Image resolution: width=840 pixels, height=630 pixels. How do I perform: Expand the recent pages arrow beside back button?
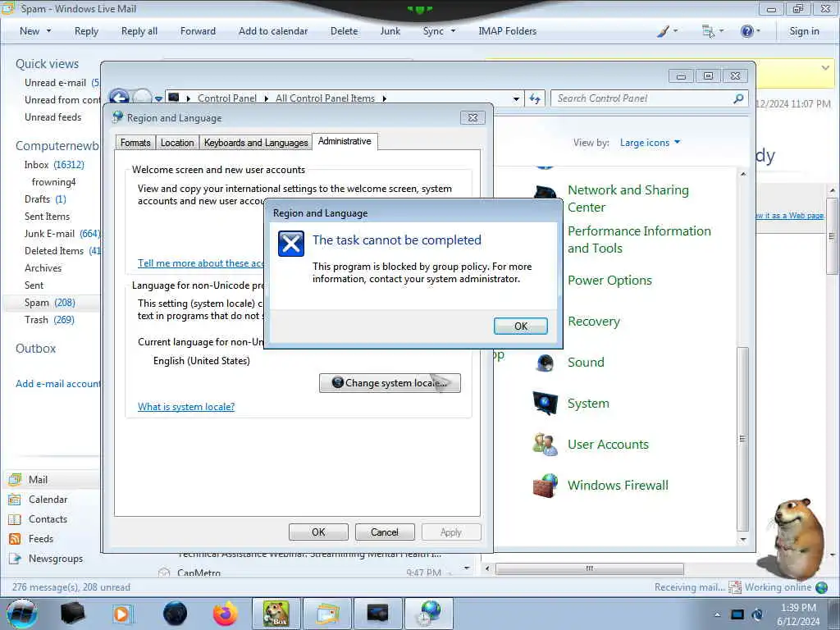click(158, 98)
